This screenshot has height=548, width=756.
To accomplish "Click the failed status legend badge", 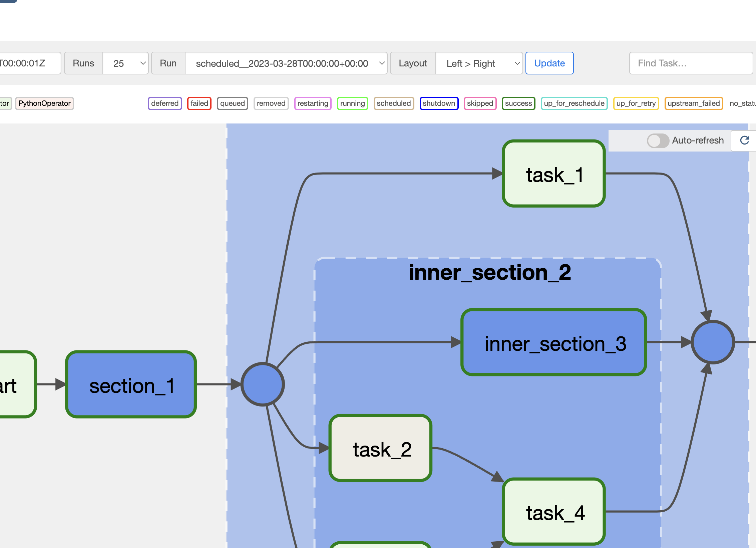I will [199, 103].
